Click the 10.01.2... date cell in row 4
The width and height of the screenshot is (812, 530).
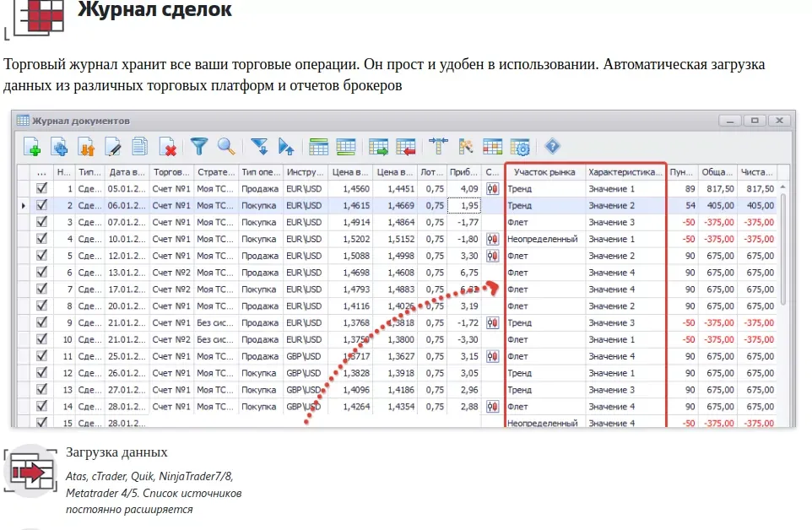127,239
